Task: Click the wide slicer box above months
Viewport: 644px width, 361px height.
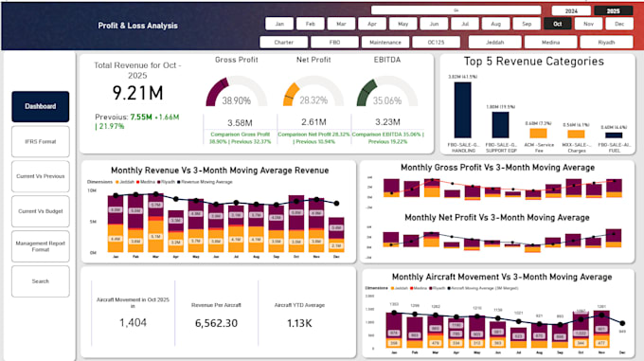Action: [456, 10]
